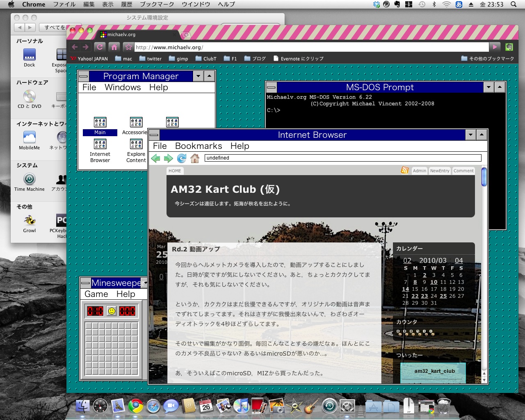Open the Explore Content program icon
This screenshot has height=420, width=525.
pos(136,151)
